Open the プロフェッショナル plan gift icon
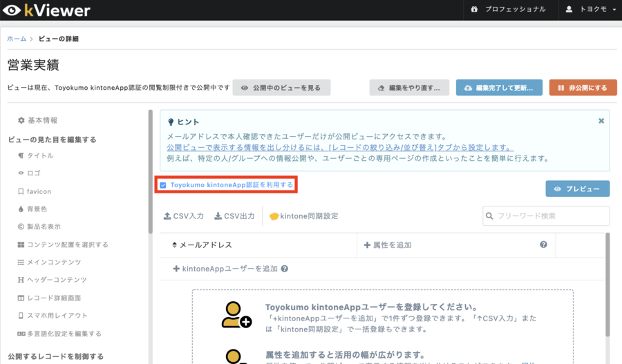 474,9
